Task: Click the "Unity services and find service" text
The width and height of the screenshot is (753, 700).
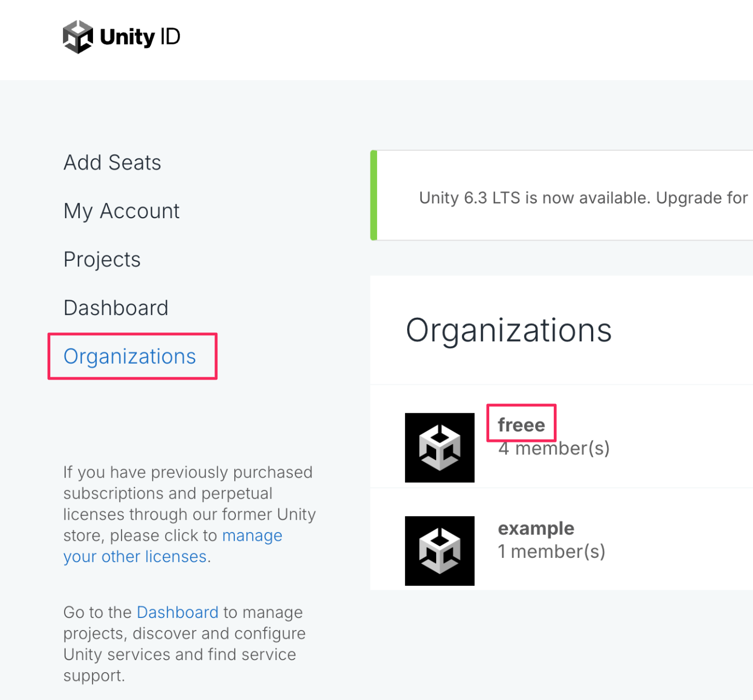Action: 179,655
